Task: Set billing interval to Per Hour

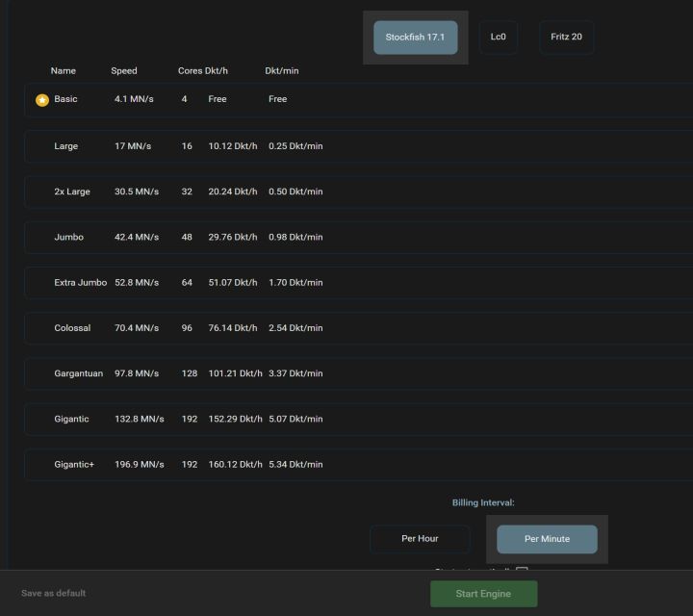Action: click(419, 539)
